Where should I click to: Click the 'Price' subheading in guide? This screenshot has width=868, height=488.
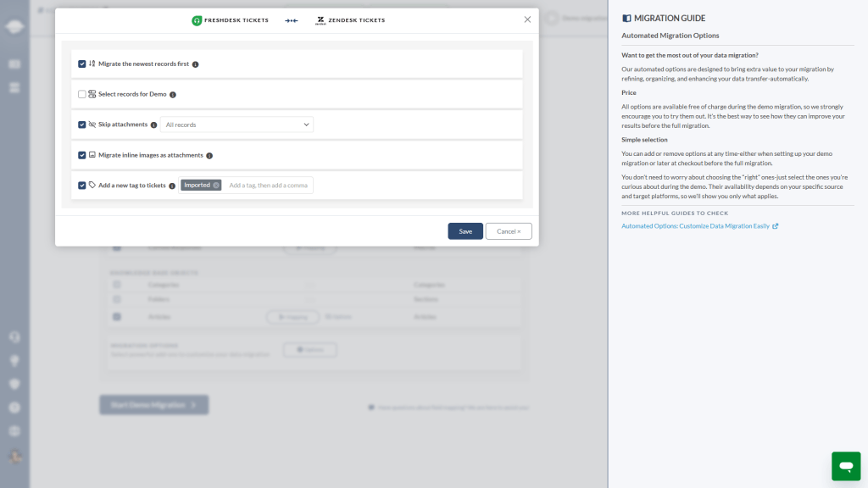pos(629,93)
